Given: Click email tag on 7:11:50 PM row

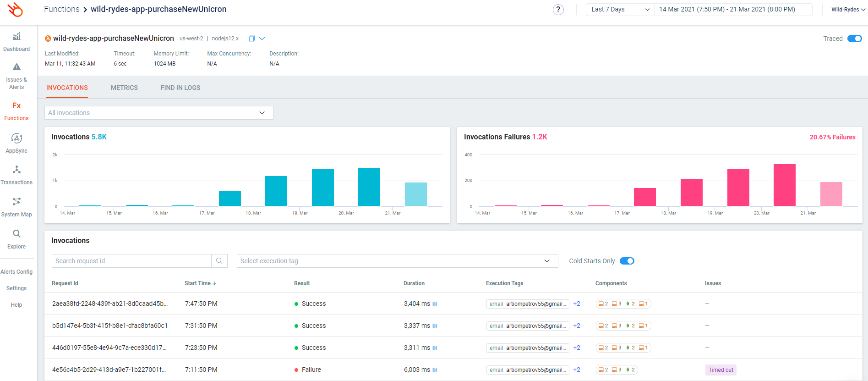Looking at the screenshot, I should click(x=528, y=370).
